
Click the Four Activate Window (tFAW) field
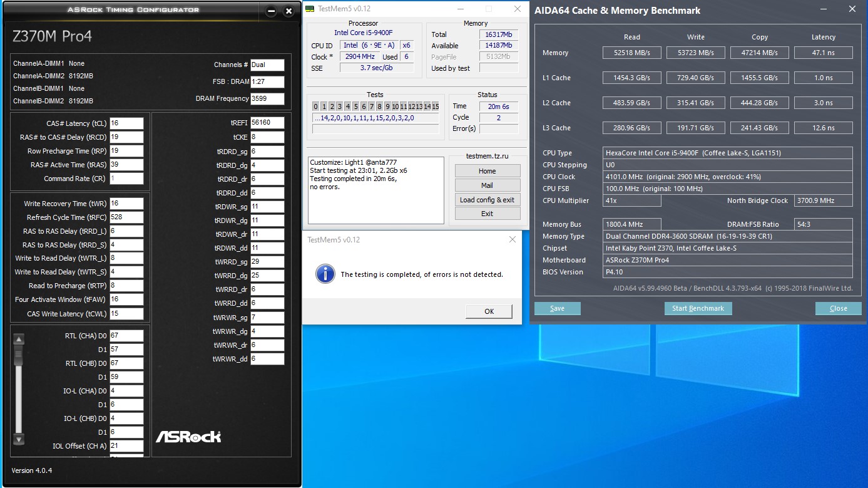pyautogui.click(x=126, y=299)
